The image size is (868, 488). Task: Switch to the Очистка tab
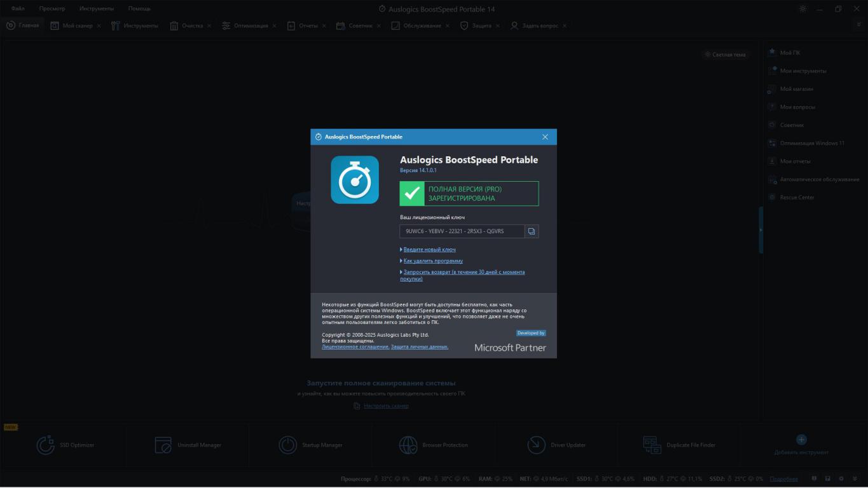(x=191, y=26)
